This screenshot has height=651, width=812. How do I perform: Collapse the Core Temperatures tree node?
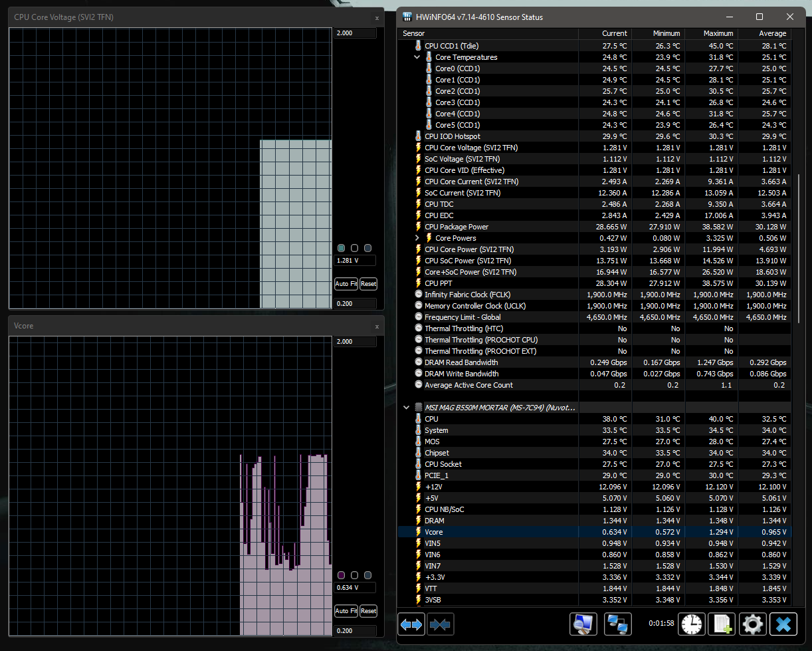[x=417, y=57]
